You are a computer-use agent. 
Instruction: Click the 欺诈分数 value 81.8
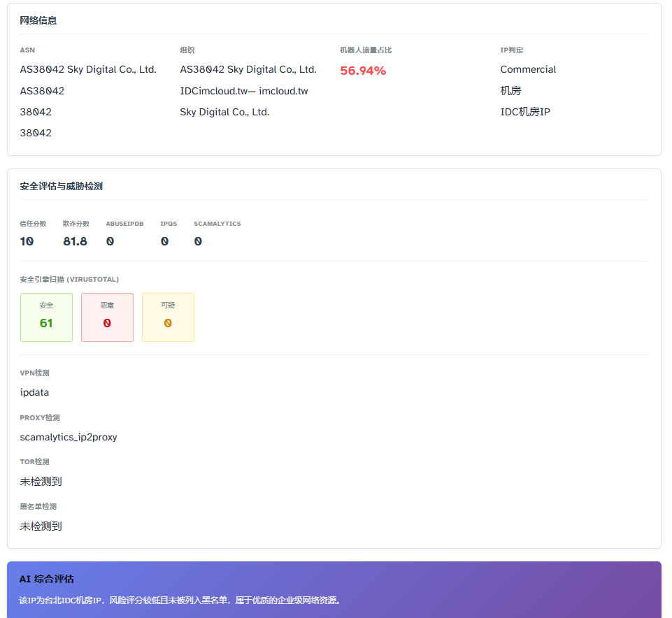[75, 241]
